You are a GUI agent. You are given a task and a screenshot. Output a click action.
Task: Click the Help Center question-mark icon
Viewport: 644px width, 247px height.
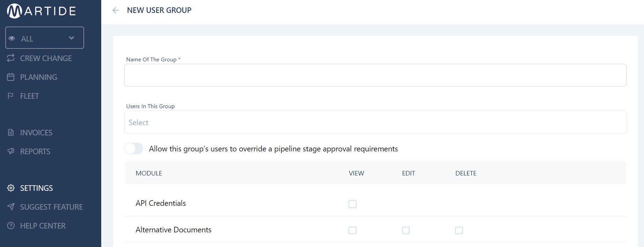(x=11, y=226)
